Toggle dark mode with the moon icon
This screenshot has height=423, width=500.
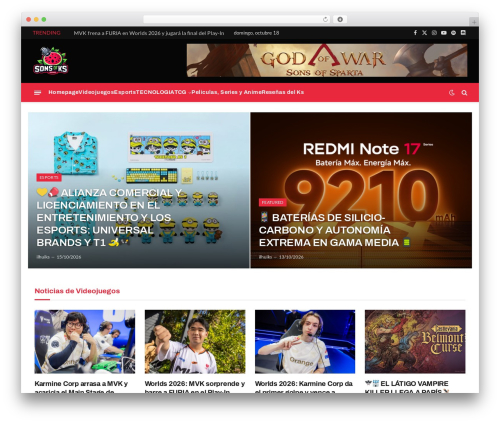point(452,93)
